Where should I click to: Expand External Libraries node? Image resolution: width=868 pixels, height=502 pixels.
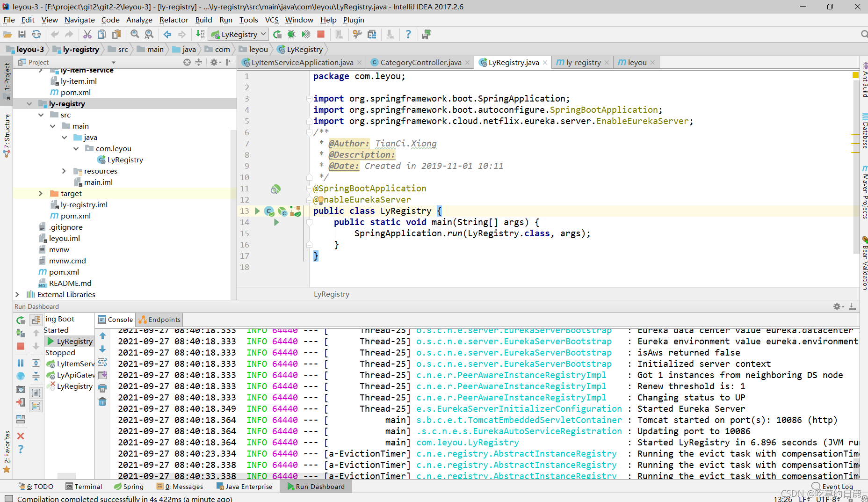17,295
